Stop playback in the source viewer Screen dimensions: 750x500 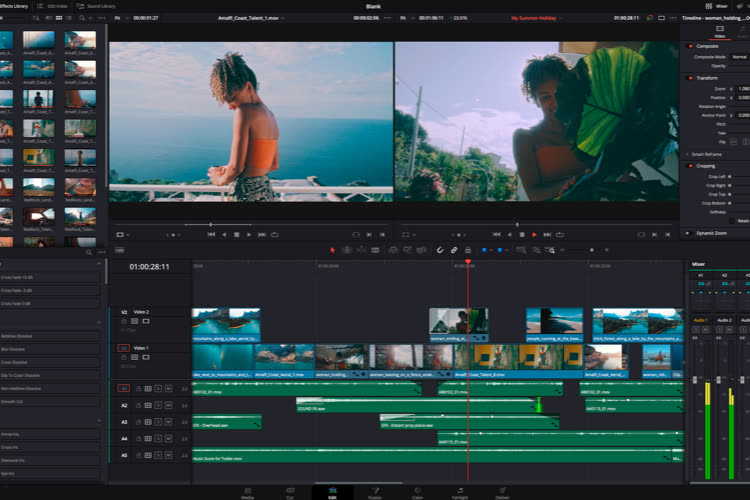(x=236, y=234)
